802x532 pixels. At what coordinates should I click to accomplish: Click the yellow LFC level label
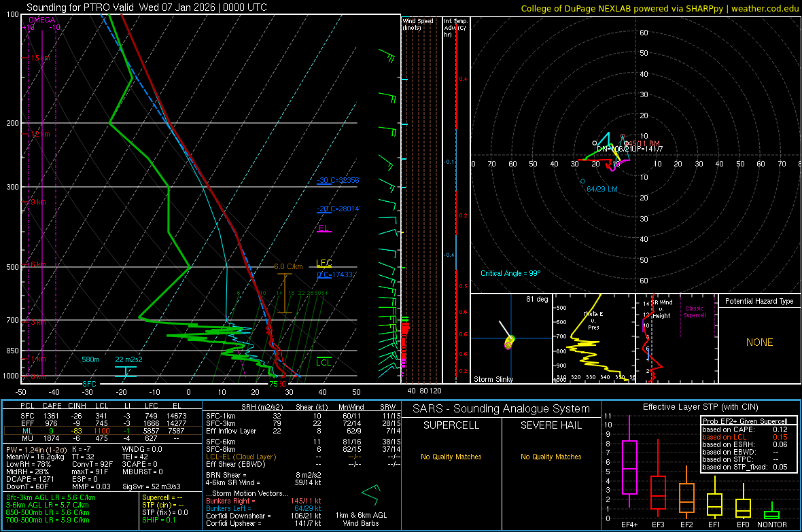[x=324, y=263]
